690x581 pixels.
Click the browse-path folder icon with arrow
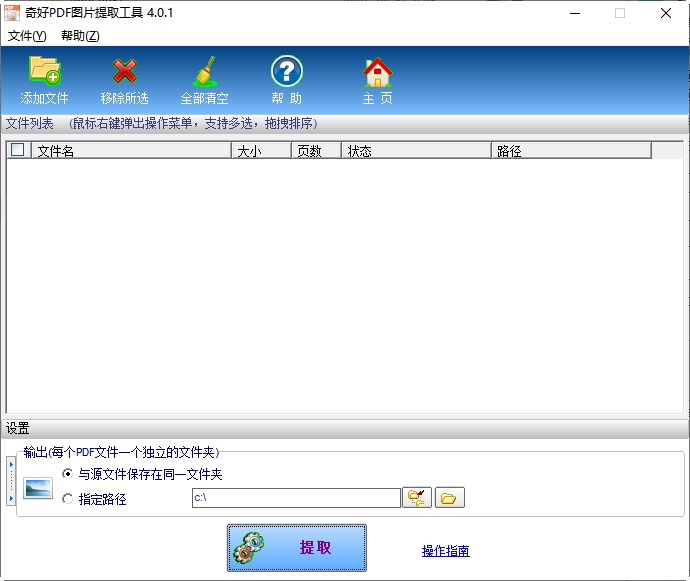pos(417,498)
